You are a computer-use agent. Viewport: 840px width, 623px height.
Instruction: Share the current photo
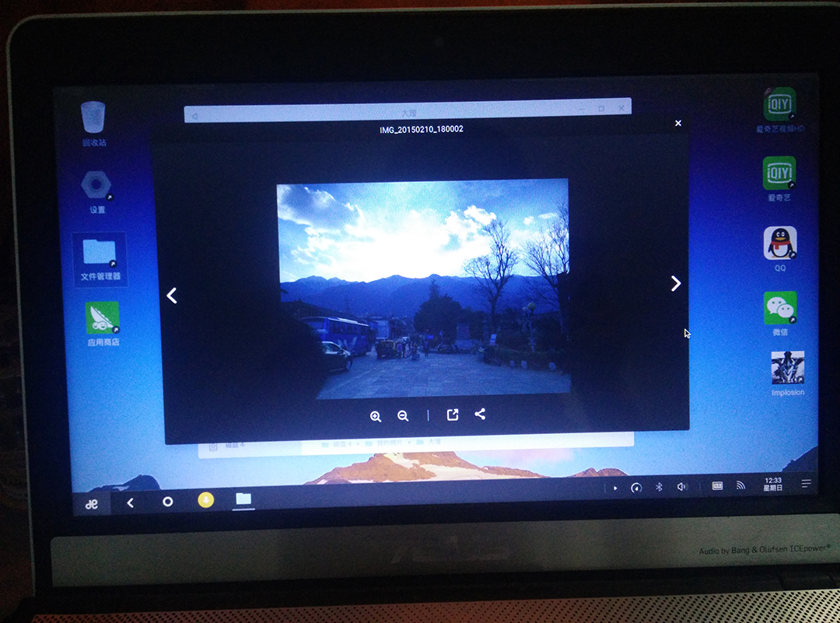pos(480,414)
